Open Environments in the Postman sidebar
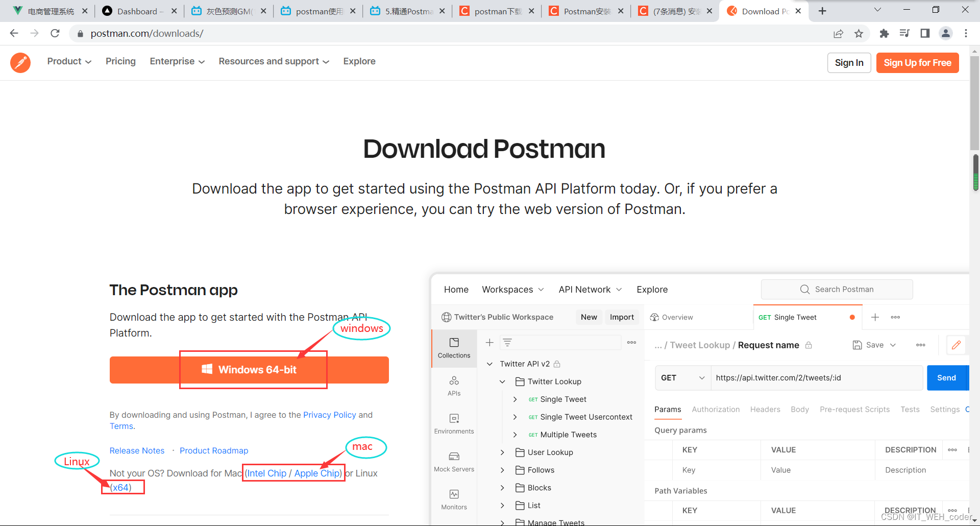980x526 pixels. (x=454, y=424)
